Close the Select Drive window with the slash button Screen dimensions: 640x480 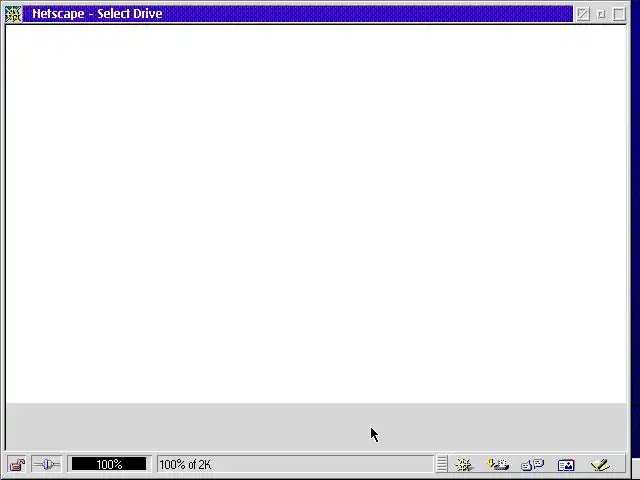coord(583,14)
